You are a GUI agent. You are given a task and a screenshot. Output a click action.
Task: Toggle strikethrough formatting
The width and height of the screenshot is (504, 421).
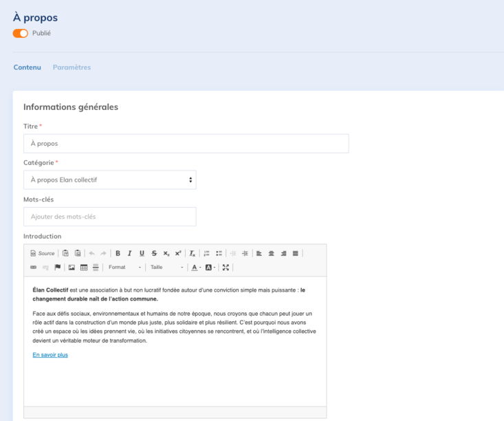[x=154, y=253]
